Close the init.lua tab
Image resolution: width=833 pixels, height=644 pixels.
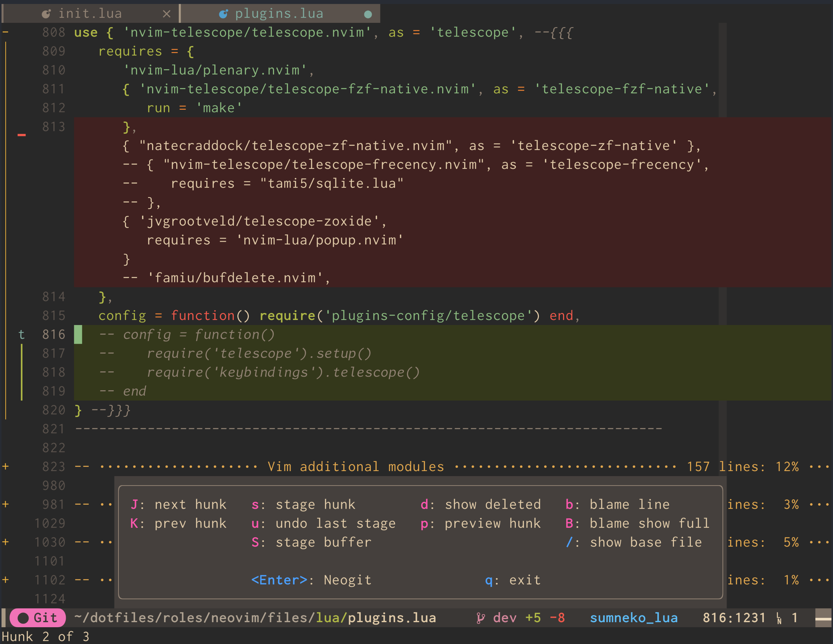(166, 14)
